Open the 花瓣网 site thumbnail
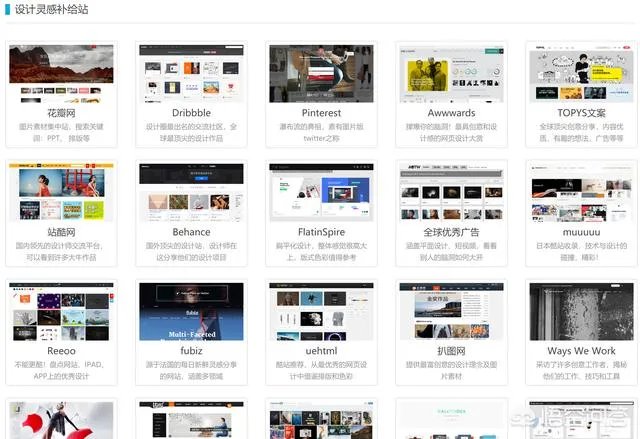The width and height of the screenshot is (640, 439). click(x=61, y=73)
